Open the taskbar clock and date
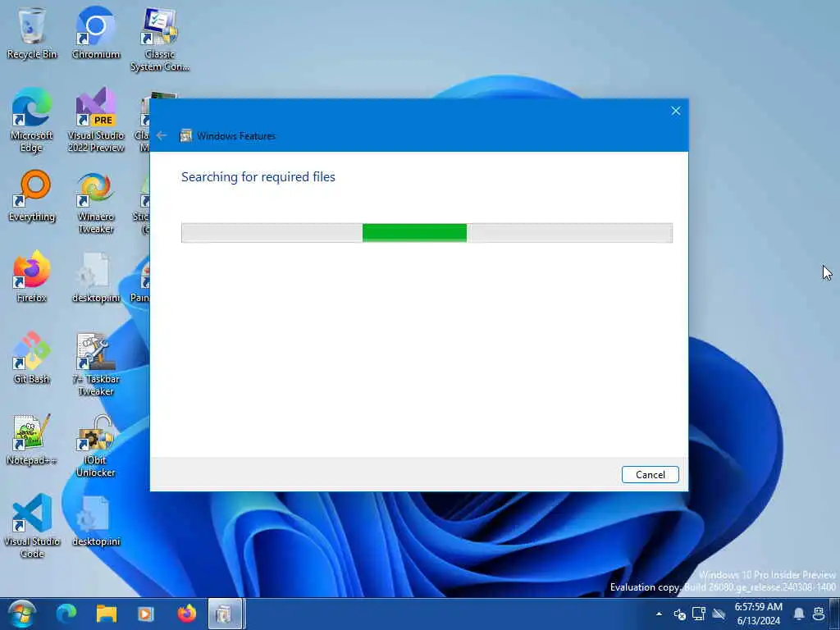The image size is (840, 630). pos(758,614)
